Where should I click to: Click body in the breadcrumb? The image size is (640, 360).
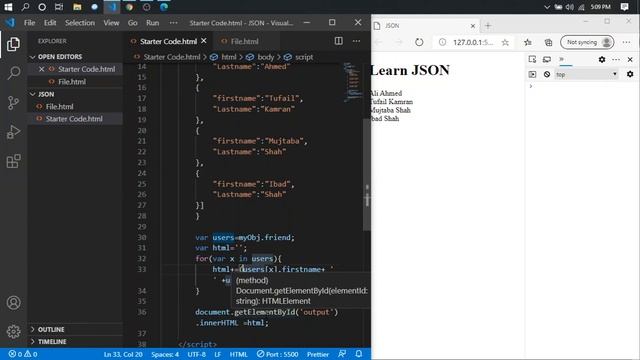click(x=265, y=57)
